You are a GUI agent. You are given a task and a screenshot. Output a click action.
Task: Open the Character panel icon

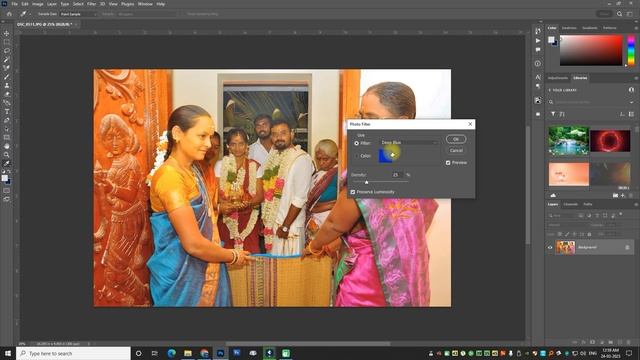(538, 77)
